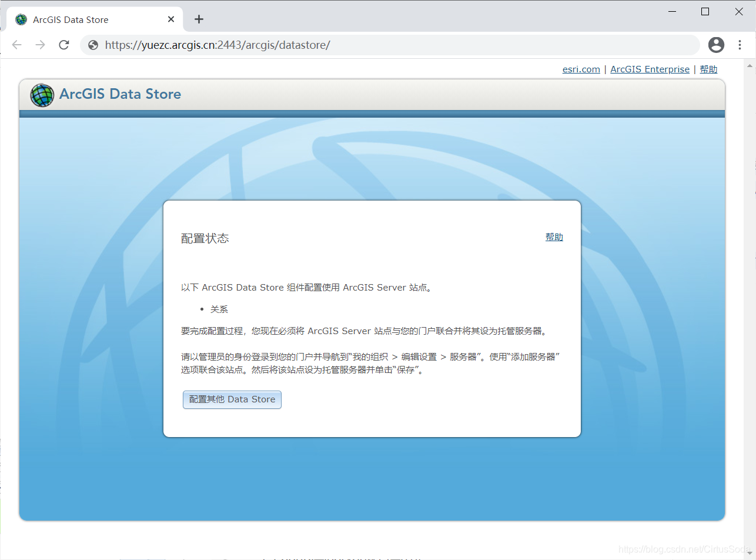Select the ArcGIS Data Store browser tab
The image size is (756, 560).
[x=95, y=19]
